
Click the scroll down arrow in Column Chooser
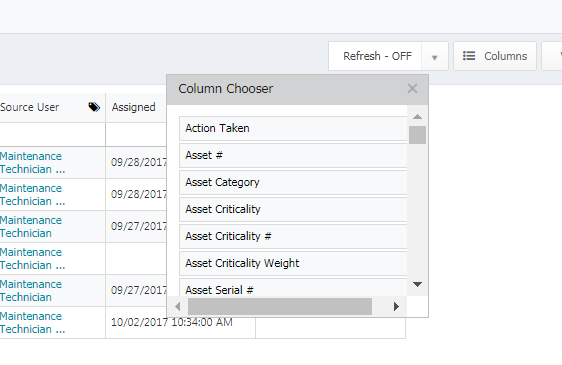pos(417,284)
